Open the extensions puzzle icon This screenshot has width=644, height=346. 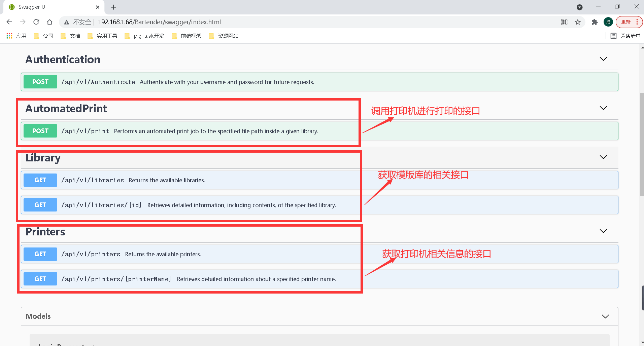click(x=595, y=22)
